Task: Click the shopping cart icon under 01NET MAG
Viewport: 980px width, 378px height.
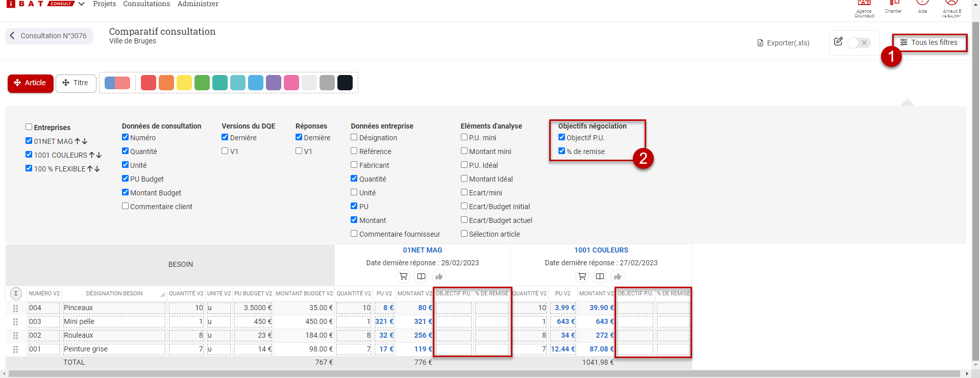Action: pos(403,276)
